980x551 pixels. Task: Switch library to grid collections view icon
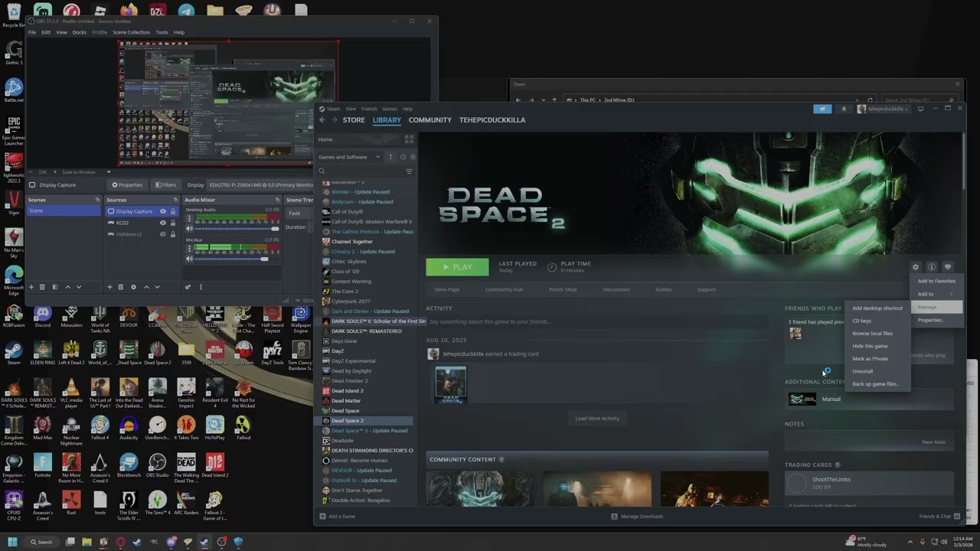pos(409,139)
